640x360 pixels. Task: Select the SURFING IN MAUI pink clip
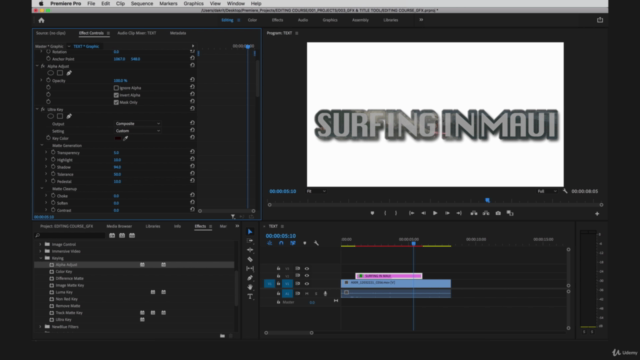(389, 276)
